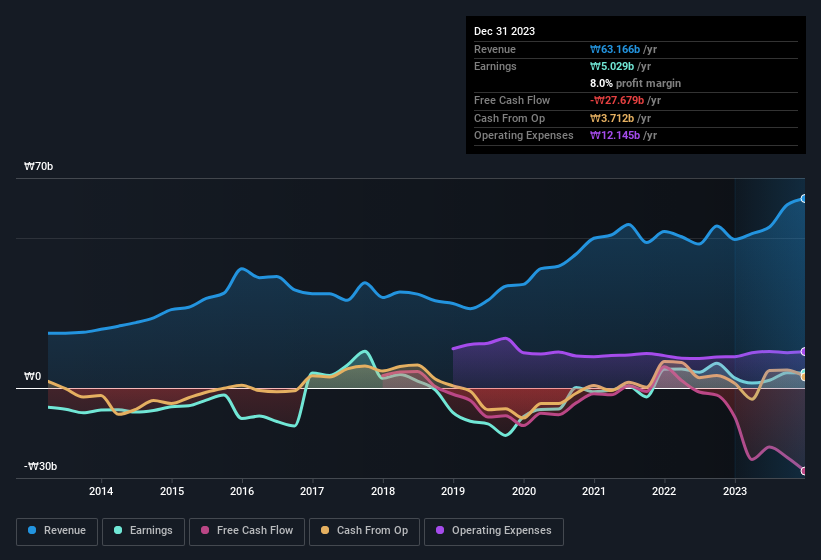
Task: Click the blue dot in Revenue legend
Action: (33, 531)
